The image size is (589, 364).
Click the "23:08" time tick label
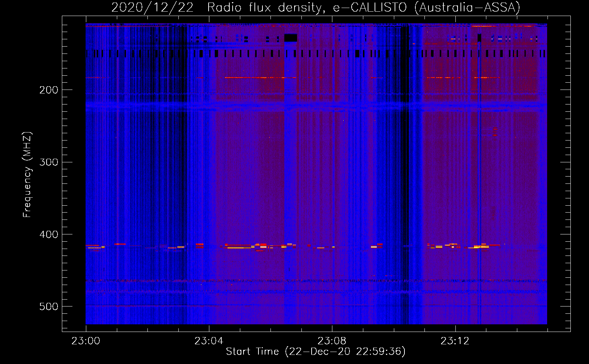(332, 341)
